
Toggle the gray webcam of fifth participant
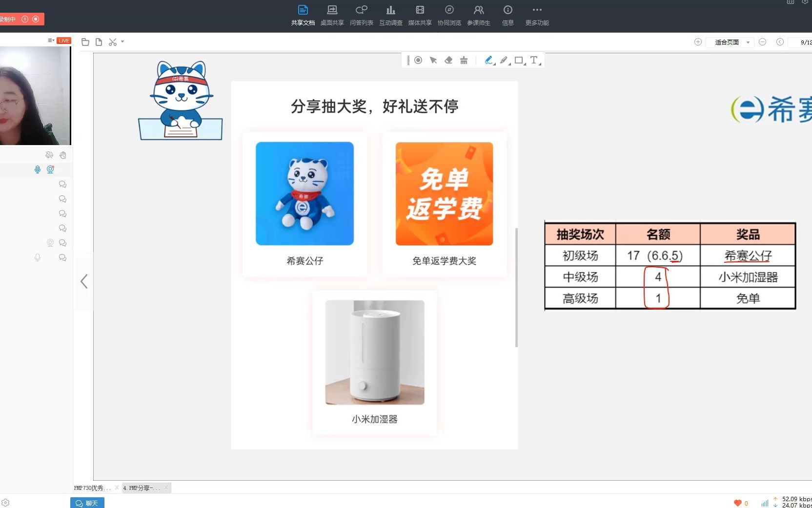(50, 243)
